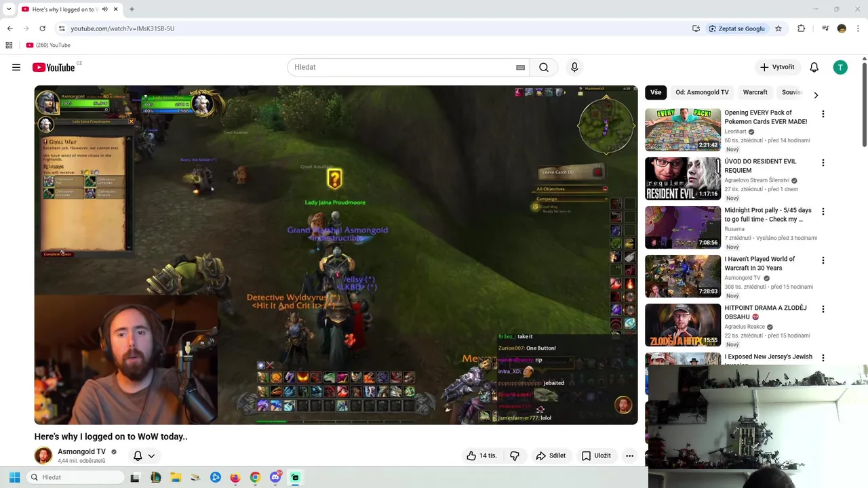Select the Od: Asmongold TV chip
868x488 pixels.
[x=702, y=92]
